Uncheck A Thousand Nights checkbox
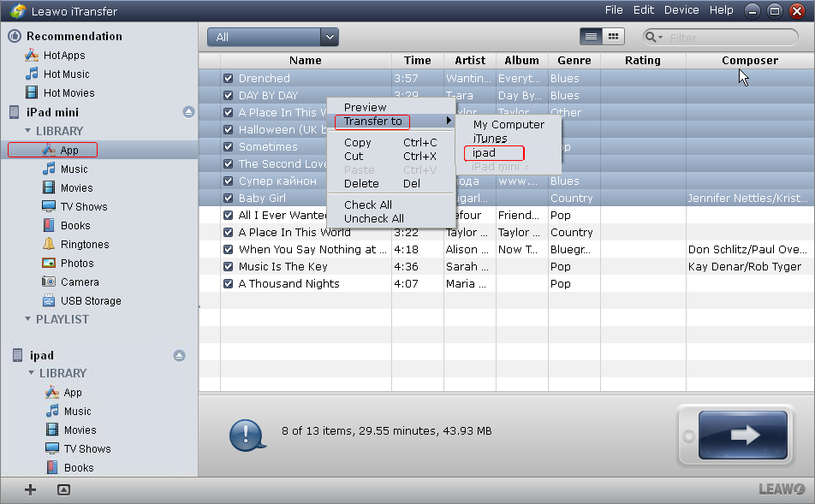Viewport: 815px width, 504px height. 229,284
